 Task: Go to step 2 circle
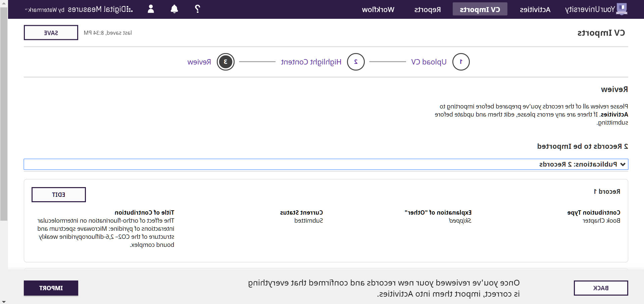coord(356,62)
